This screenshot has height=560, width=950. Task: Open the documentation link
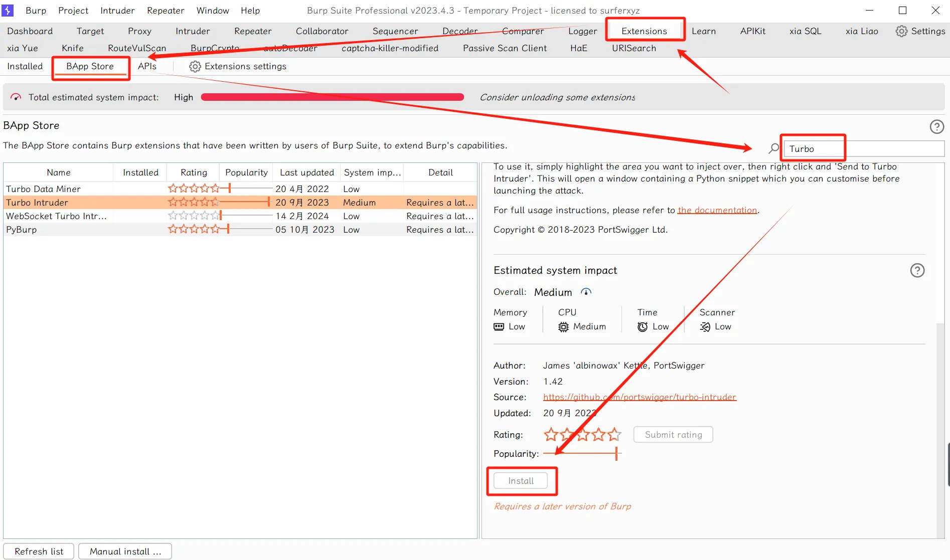coord(717,210)
